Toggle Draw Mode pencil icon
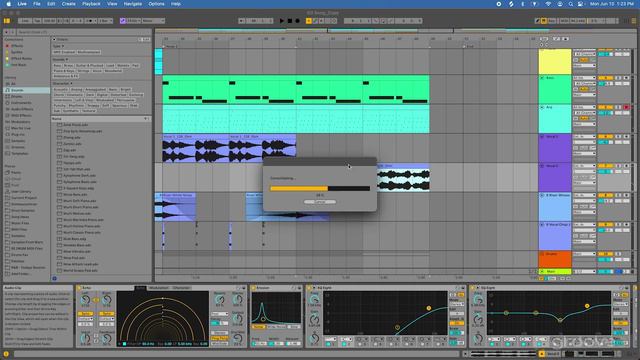This screenshot has width=640, height=360. coord(538,21)
